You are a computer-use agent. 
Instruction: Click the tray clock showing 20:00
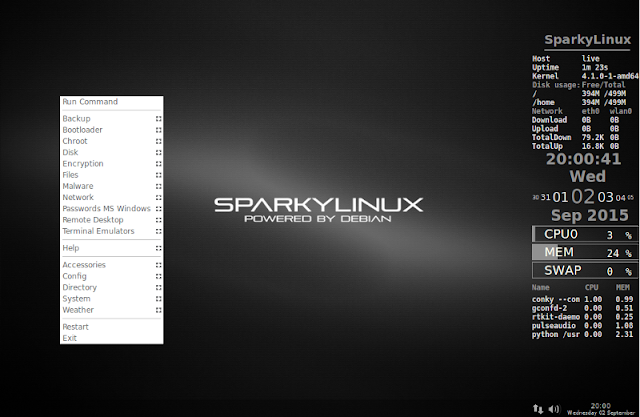[x=600, y=409]
